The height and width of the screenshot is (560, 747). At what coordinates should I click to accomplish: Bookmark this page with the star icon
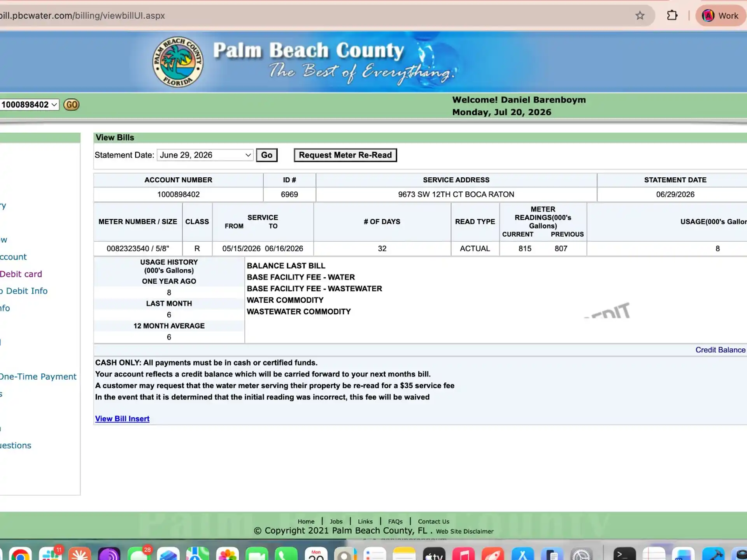(640, 16)
